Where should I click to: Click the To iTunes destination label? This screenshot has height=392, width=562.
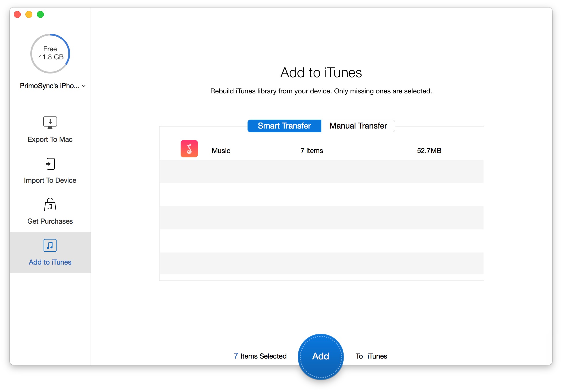371,356
